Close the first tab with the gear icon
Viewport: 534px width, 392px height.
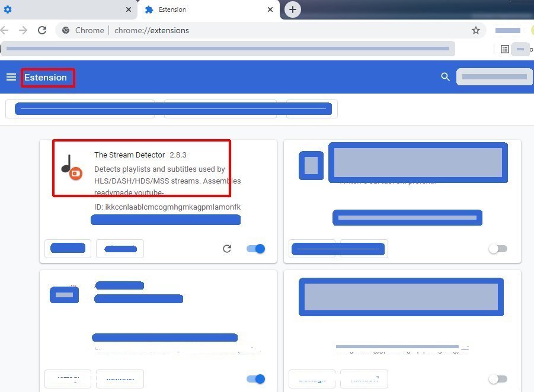[129, 9]
